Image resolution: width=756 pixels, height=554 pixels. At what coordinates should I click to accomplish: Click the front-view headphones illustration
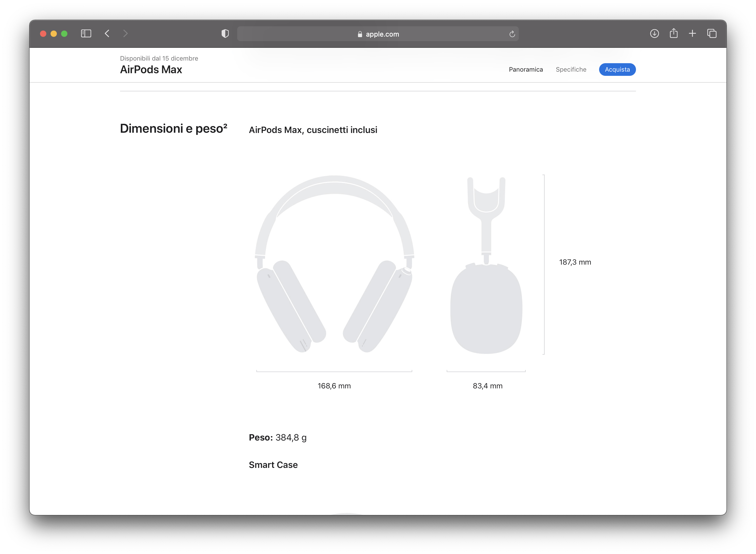334,264
